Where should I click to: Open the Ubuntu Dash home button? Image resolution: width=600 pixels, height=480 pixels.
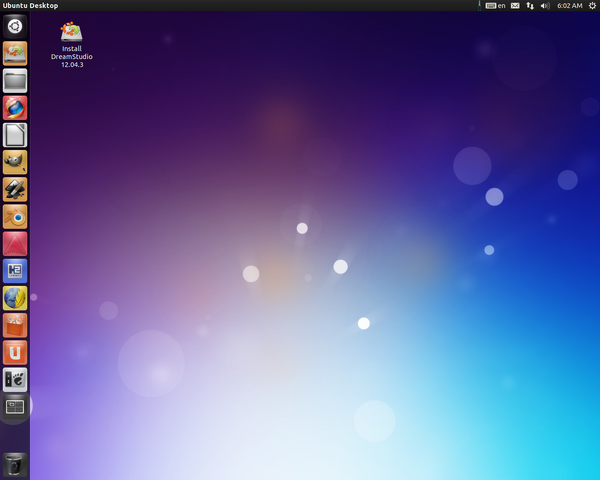click(15, 26)
